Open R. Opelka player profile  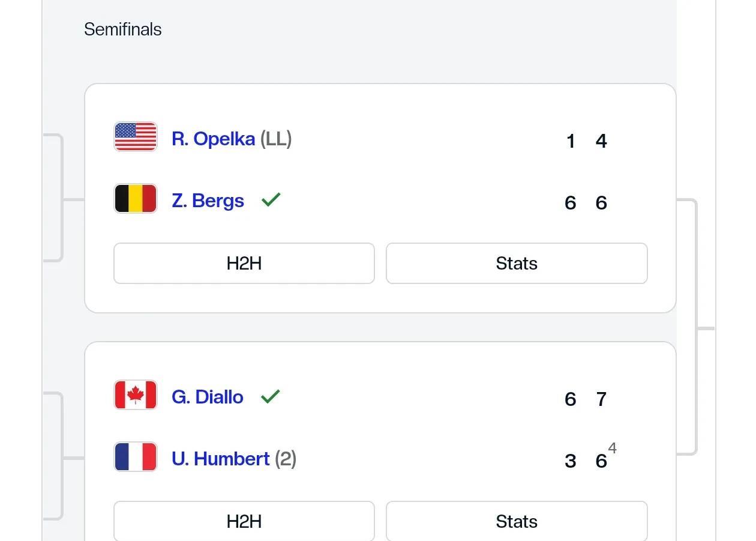(213, 139)
